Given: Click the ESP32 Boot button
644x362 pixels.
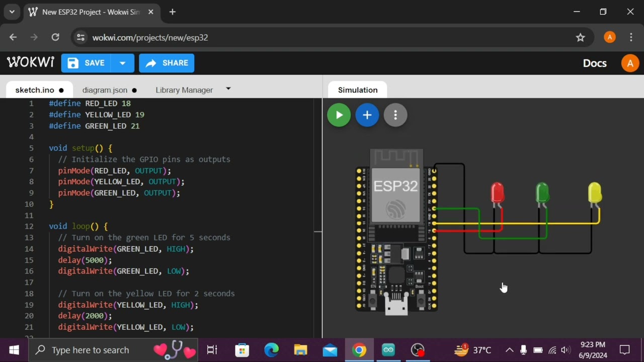Looking at the screenshot, I should click(x=421, y=301).
